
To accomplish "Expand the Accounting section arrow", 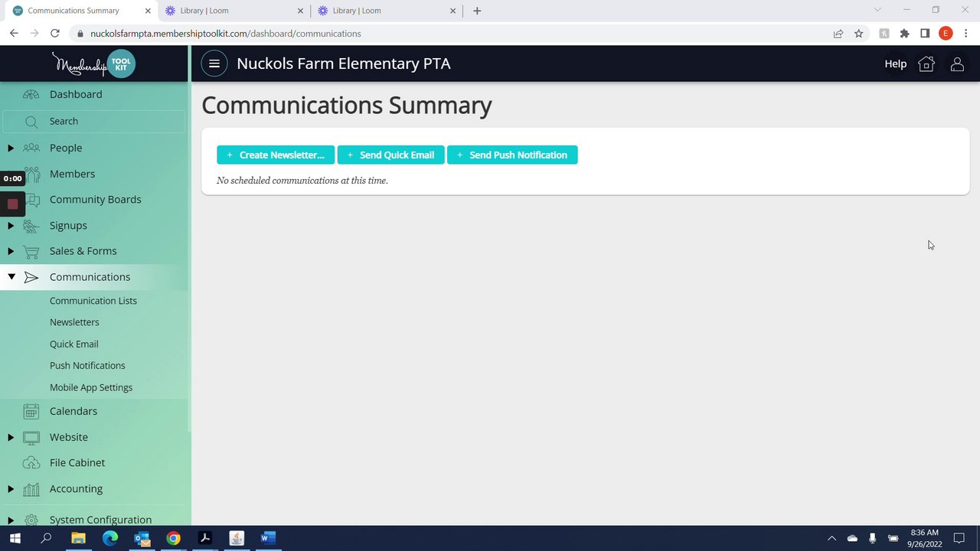I will click(x=11, y=489).
